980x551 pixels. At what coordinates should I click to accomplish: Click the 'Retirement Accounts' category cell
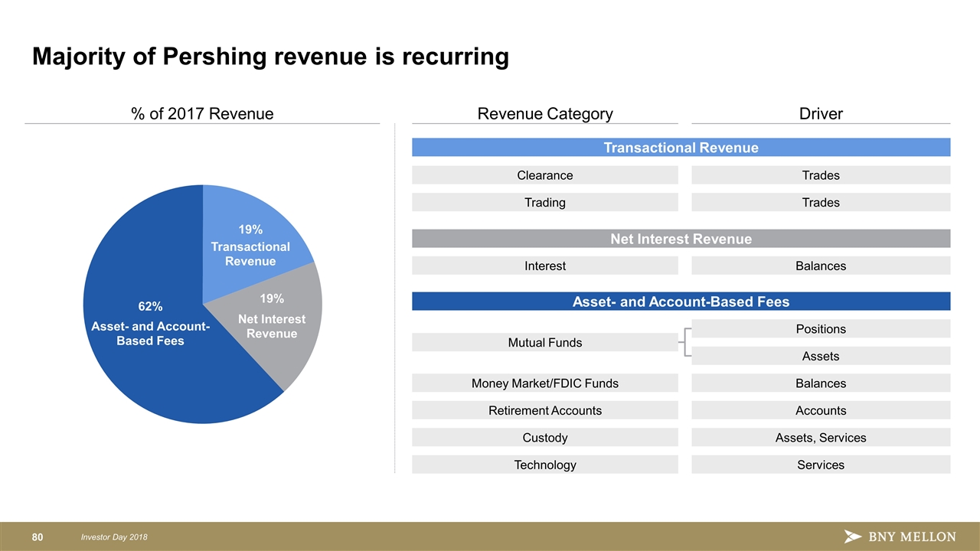click(x=545, y=410)
